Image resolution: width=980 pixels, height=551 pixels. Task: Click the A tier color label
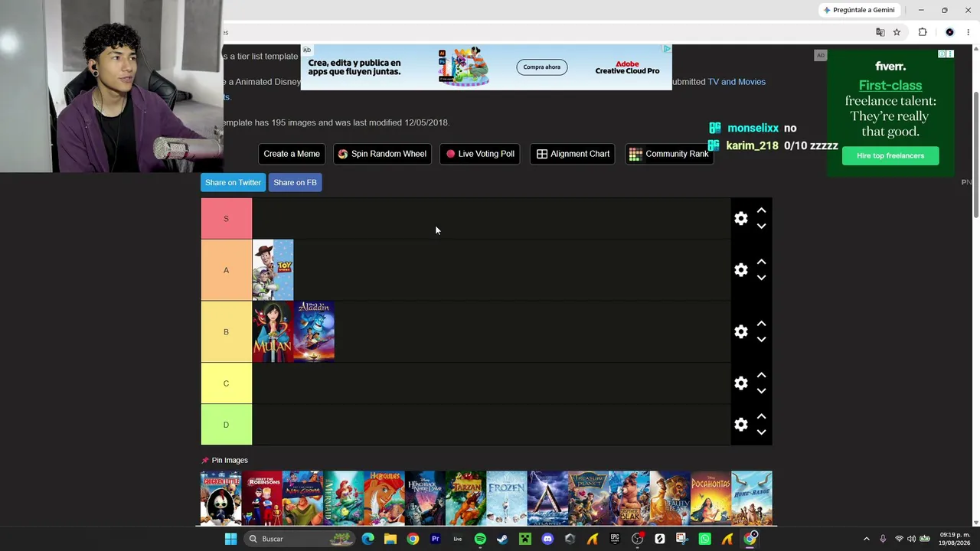click(226, 270)
